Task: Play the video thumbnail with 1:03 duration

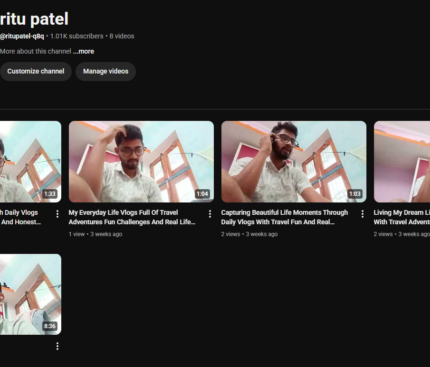Action: [x=294, y=162]
